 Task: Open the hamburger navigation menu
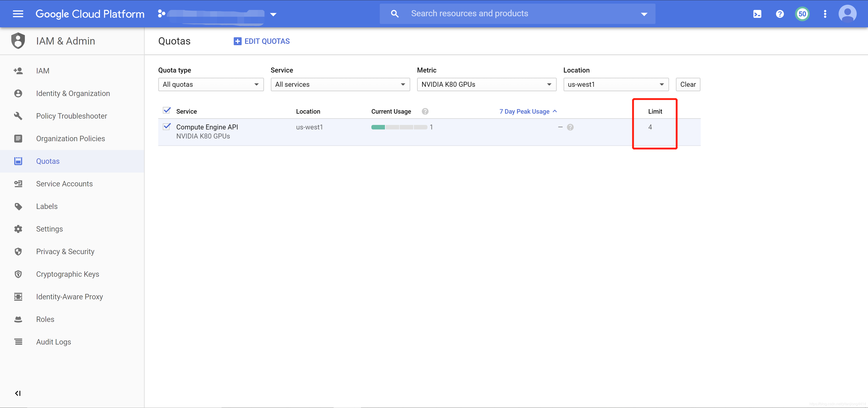coord(18,14)
